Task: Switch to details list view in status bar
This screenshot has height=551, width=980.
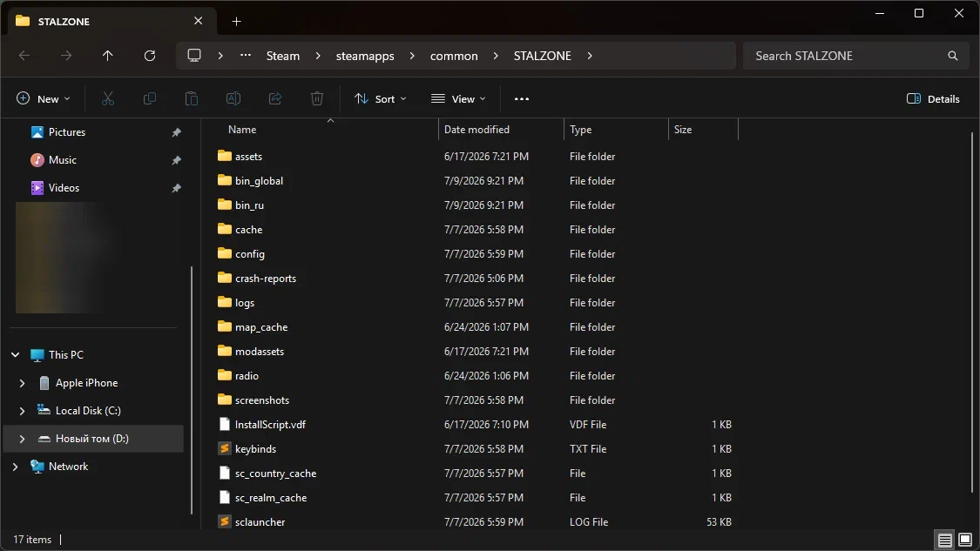Action: [945, 539]
